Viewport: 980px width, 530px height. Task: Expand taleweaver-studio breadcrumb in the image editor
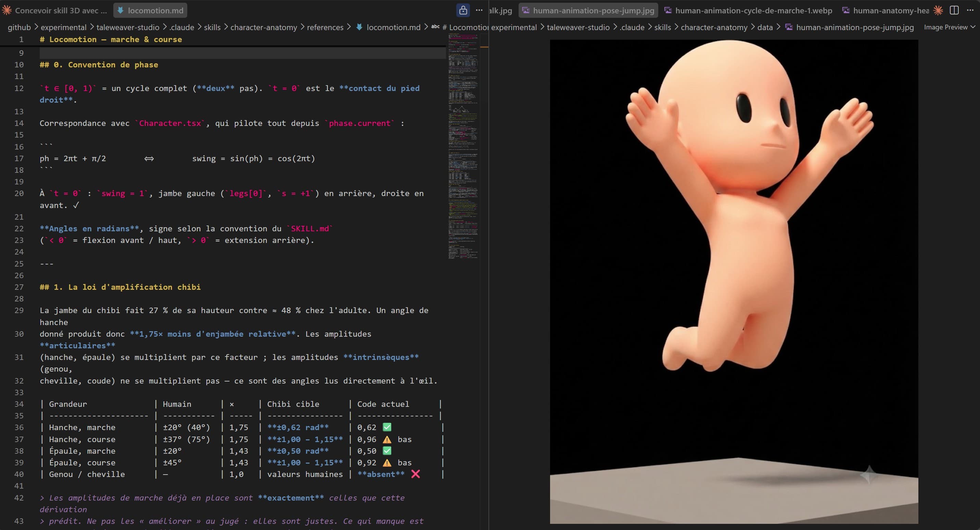tap(578, 27)
